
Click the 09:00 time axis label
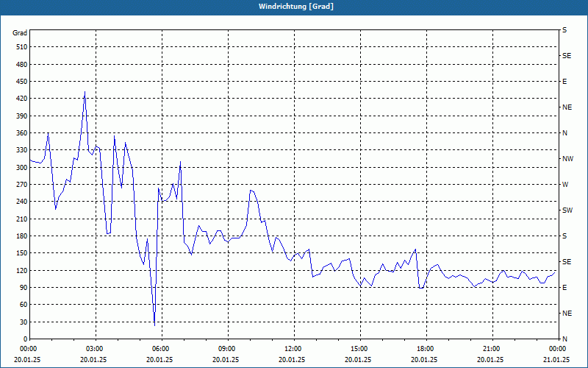228,349
